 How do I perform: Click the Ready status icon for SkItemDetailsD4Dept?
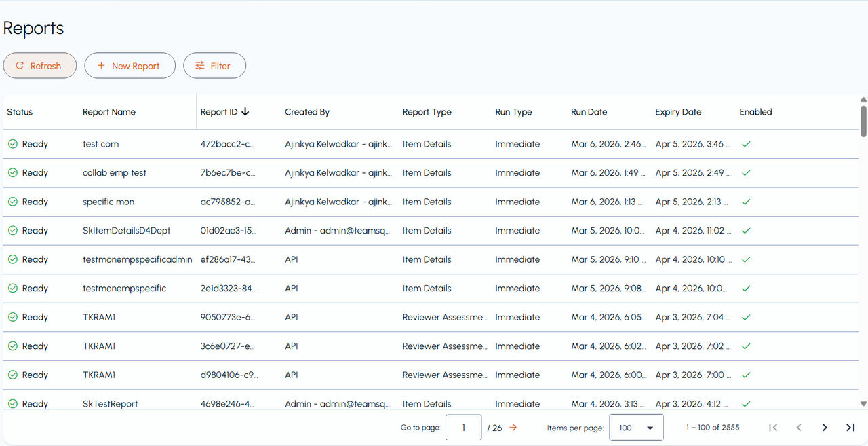coord(13,231)
